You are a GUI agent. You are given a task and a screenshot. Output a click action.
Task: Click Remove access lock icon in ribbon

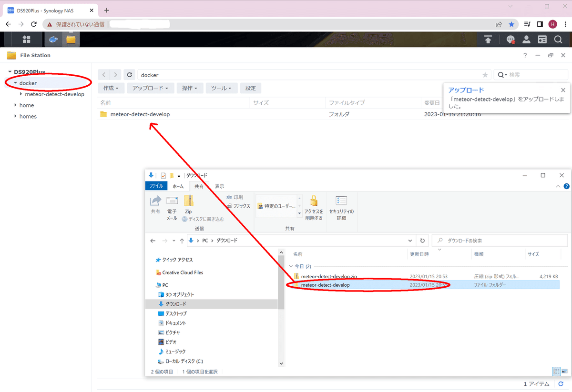(x=314, y=208)
